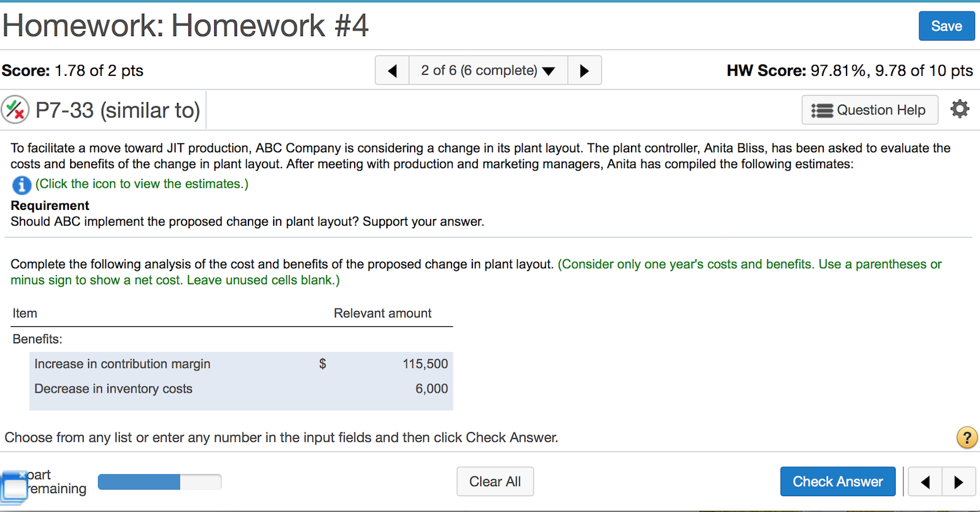
Task: Click the partial-credit check/x score icon
Action: coord(16,109)
